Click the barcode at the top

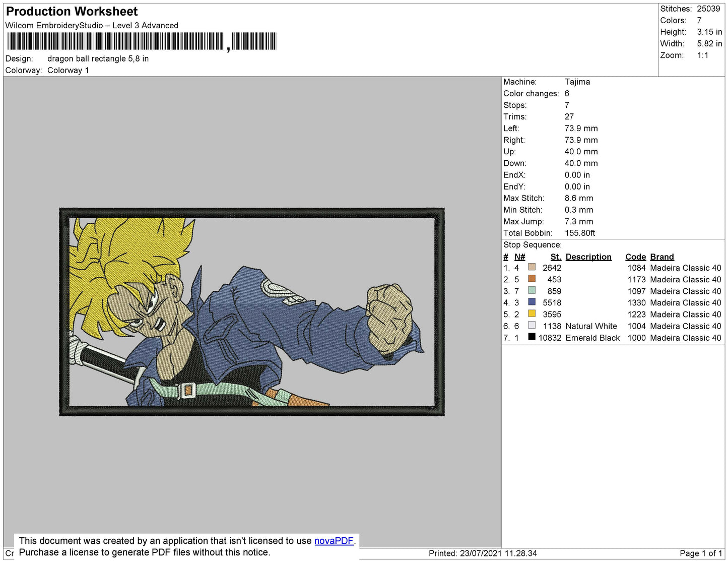tap(142, 41)
